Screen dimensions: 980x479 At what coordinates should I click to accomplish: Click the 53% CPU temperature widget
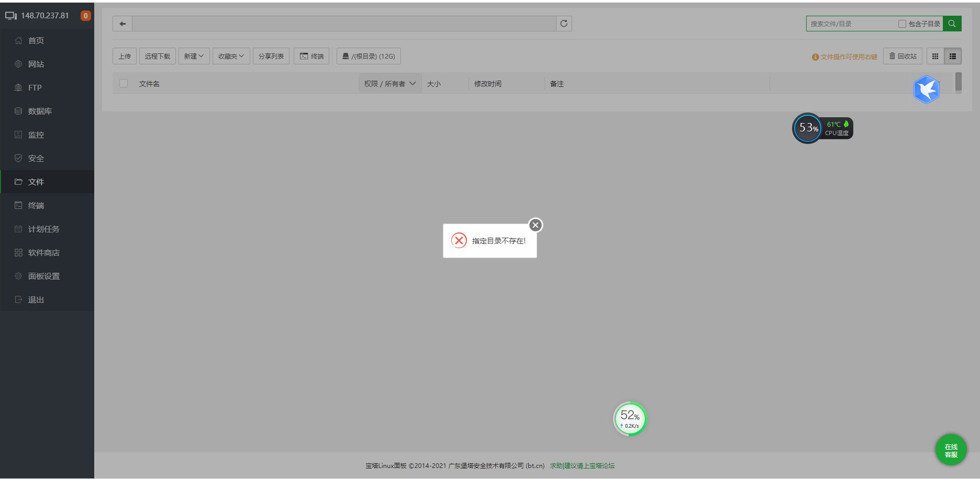point(822,128)
